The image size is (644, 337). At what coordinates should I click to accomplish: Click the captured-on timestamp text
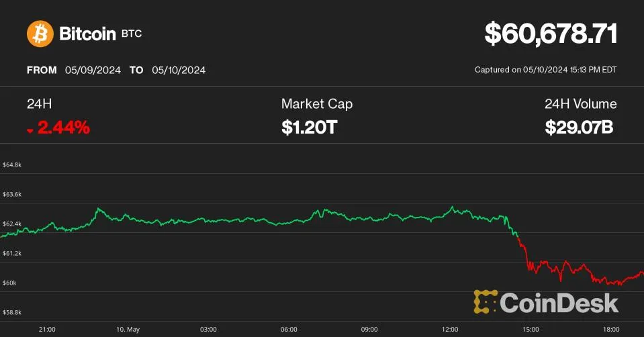tap(545, 70)
